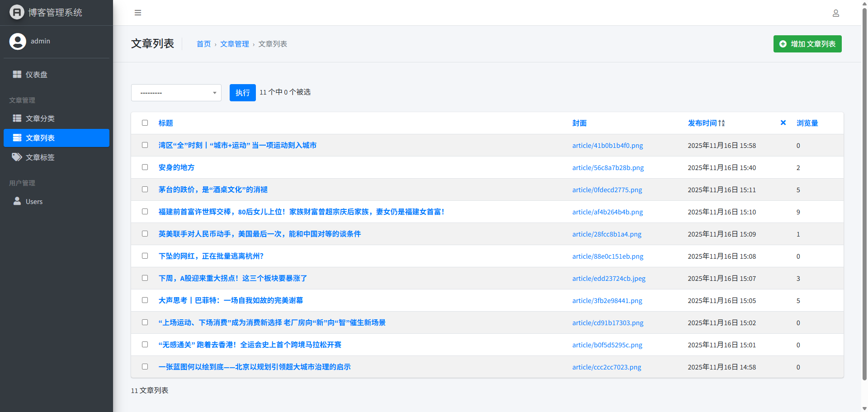Image resolution: width=868 pixels, height=412 pixels.
Task: Check the row for 茅台的跌价
Action: click(145, 189)
